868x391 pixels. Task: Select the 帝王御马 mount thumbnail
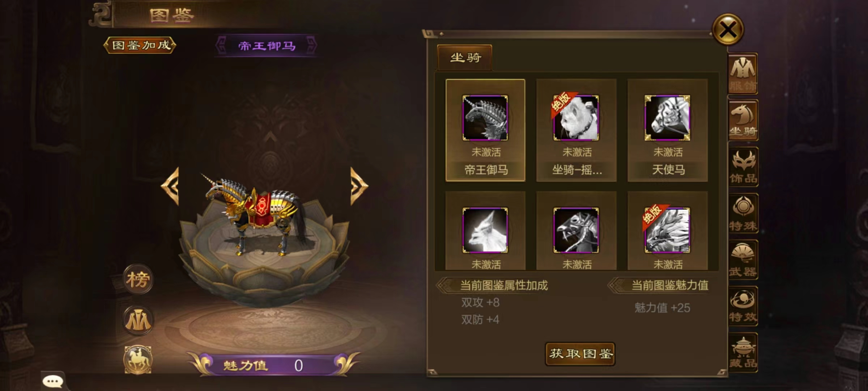(x=485, y=130)
